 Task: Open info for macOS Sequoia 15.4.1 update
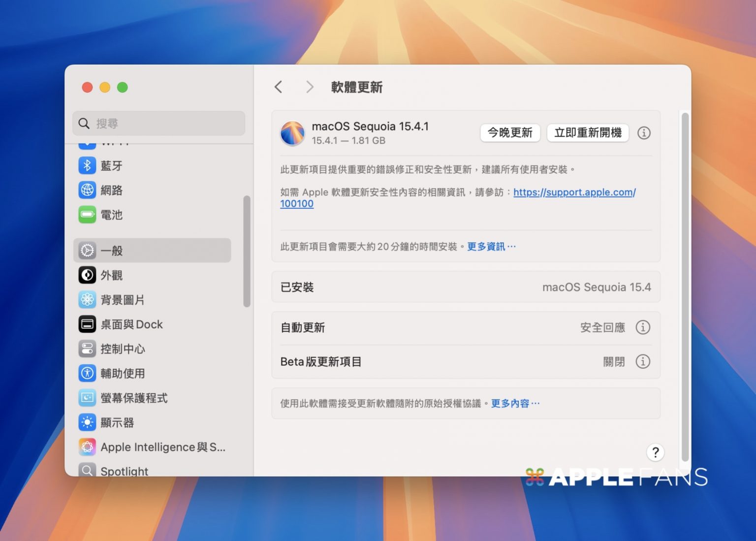click(x=644, y=133)
